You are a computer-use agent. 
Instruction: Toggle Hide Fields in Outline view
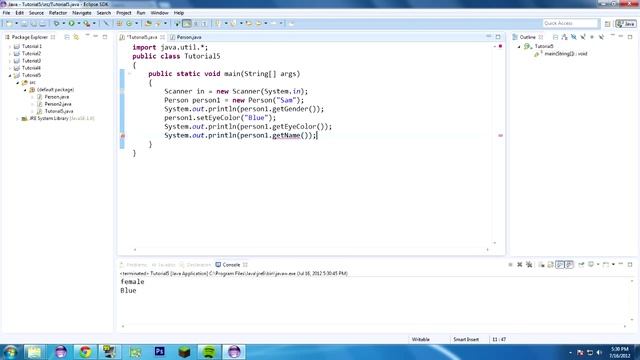click(x=574, y=37)
